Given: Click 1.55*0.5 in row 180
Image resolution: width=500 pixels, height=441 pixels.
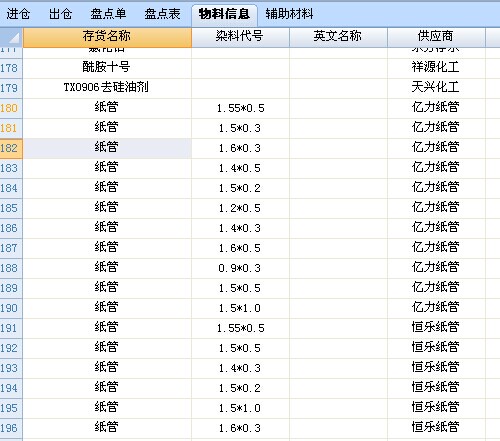Looking at the screenshot, I should coord(240,108).
